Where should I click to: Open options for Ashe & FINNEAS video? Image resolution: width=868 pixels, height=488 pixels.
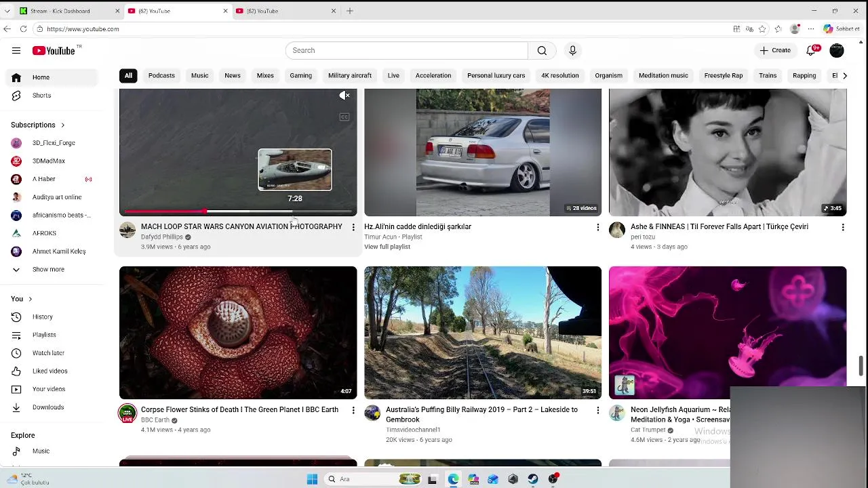(843, 227)
